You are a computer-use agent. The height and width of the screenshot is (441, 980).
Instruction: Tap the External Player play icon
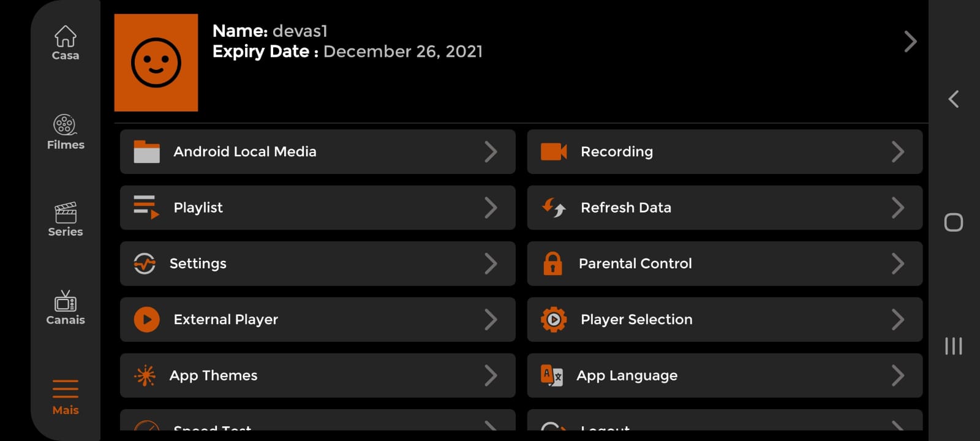(147, 319)
